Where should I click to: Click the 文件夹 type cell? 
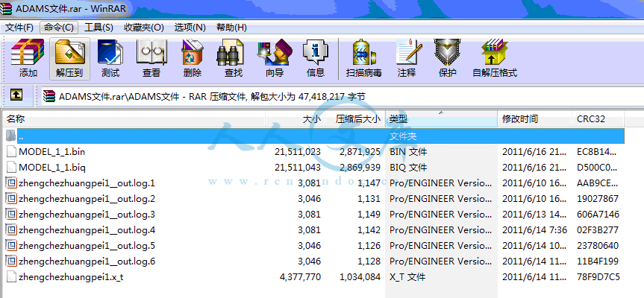(403, 136)
